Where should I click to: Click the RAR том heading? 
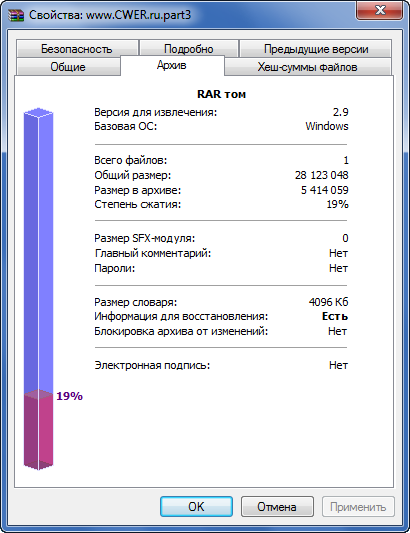[x=221, y=94]
